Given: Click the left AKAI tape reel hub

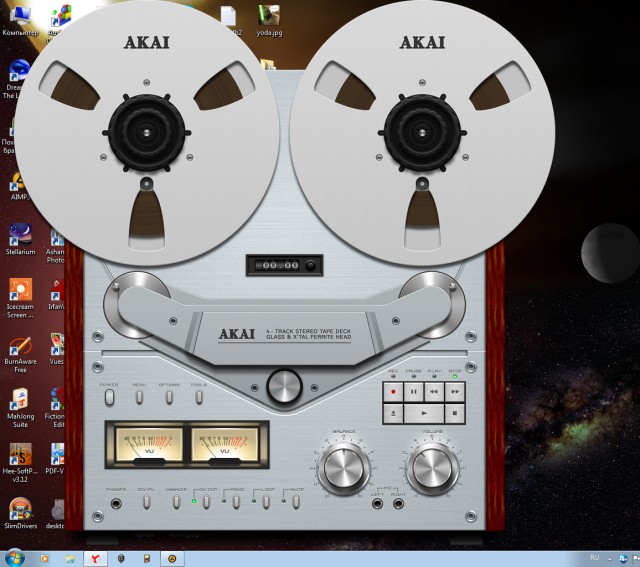Looking at the screenshot, I should [x=147, y=133].
